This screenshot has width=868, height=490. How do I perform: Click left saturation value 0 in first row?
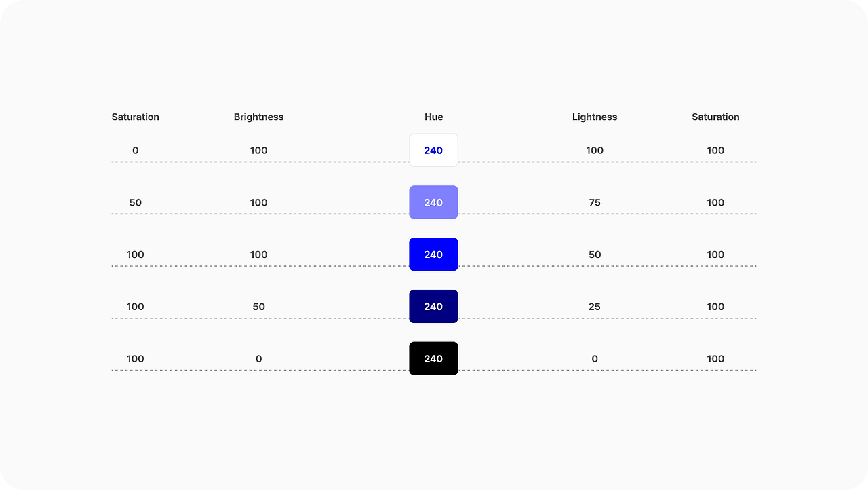pyautogui.click(x=136, y=150)
